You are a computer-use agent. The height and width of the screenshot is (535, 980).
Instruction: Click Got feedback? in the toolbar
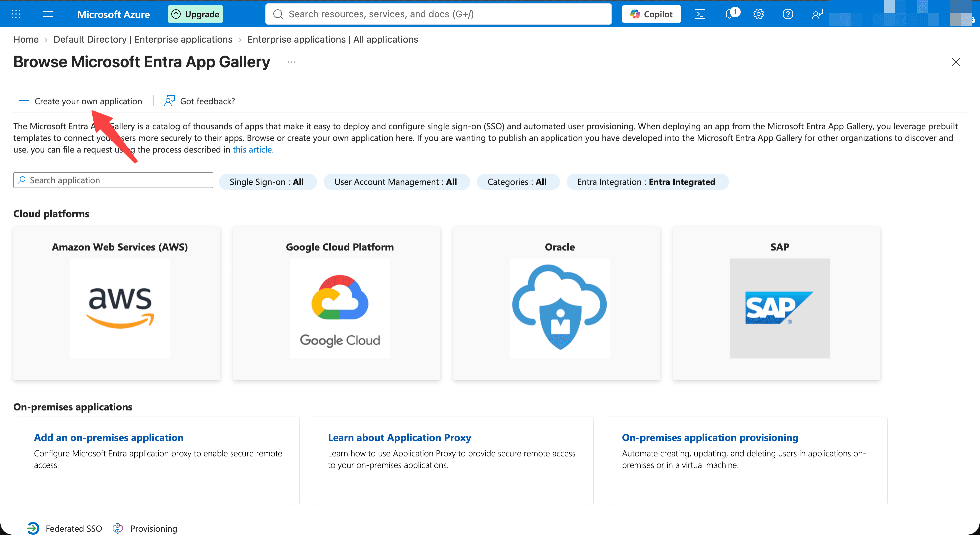(199, 101)
